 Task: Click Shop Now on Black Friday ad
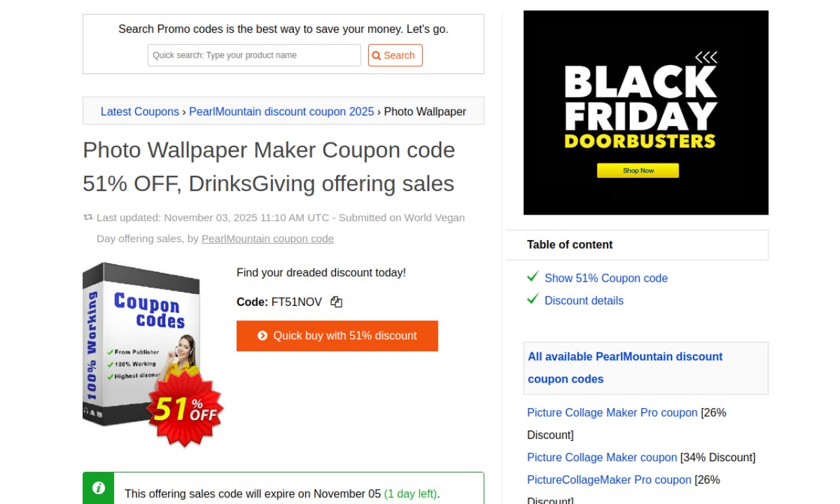638,171
